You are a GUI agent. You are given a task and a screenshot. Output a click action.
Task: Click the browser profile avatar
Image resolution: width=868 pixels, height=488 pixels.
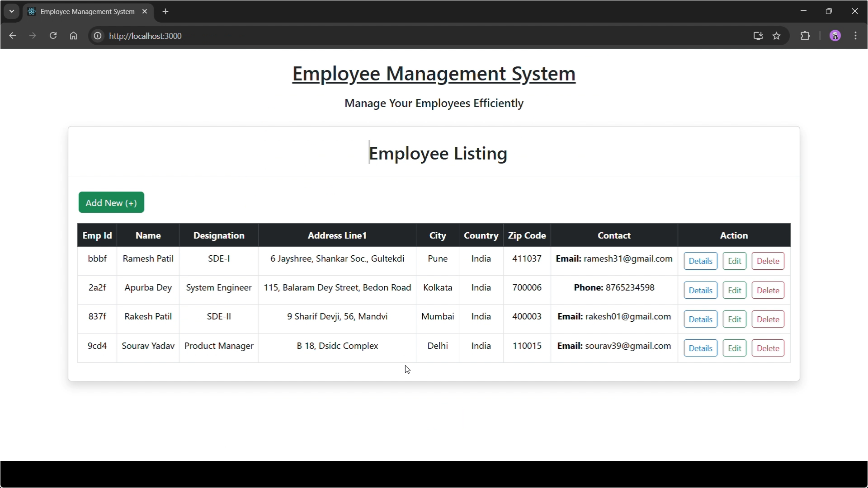pyautogui.click(x=835, y=36)
